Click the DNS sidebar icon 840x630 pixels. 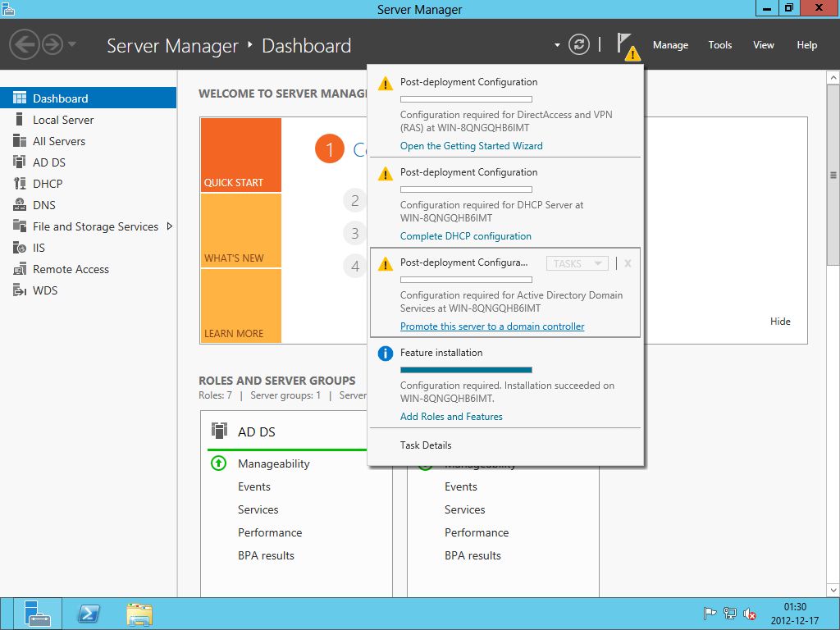20,204
